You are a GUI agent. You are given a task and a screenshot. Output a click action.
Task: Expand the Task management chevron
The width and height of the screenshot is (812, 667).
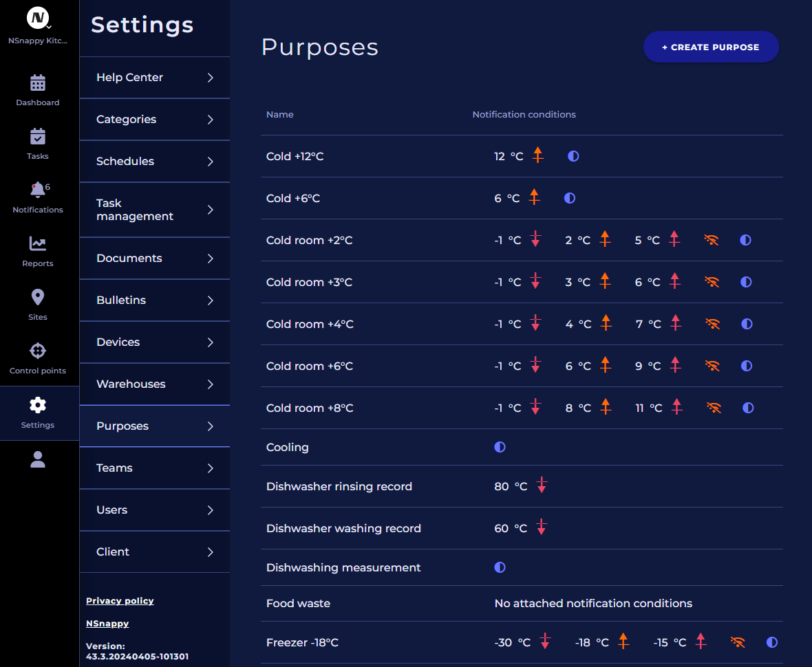tap(211, 210)
